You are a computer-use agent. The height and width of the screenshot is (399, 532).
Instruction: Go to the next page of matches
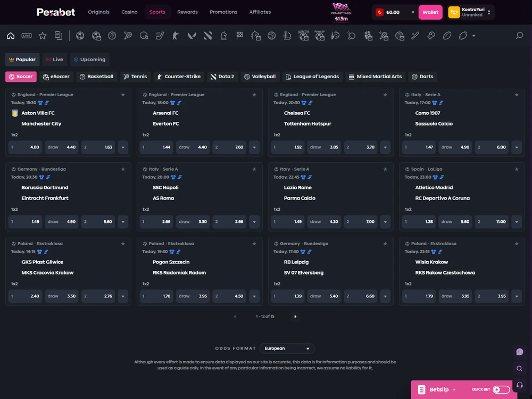tap(295, 317)
